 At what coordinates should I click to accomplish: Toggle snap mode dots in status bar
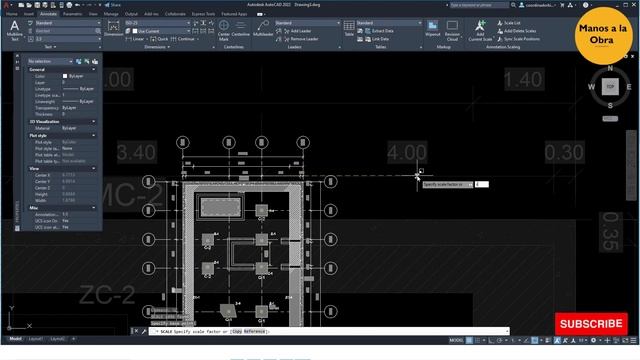(x=477, y=340)
